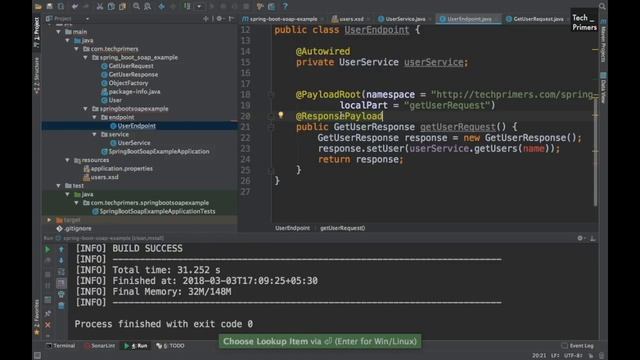The height and width of the screenshot is (360, 640).
Task: Click the Open folder toolbar icon
Action: pos(38,7)
